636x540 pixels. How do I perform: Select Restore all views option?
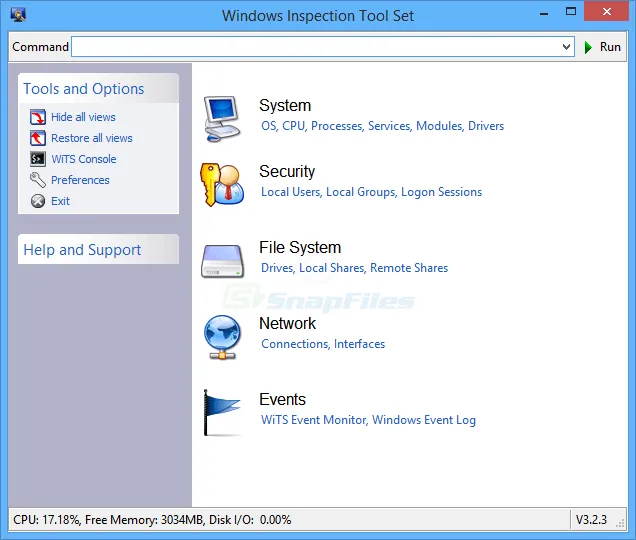pyautogui.click(x=91, y=138)
